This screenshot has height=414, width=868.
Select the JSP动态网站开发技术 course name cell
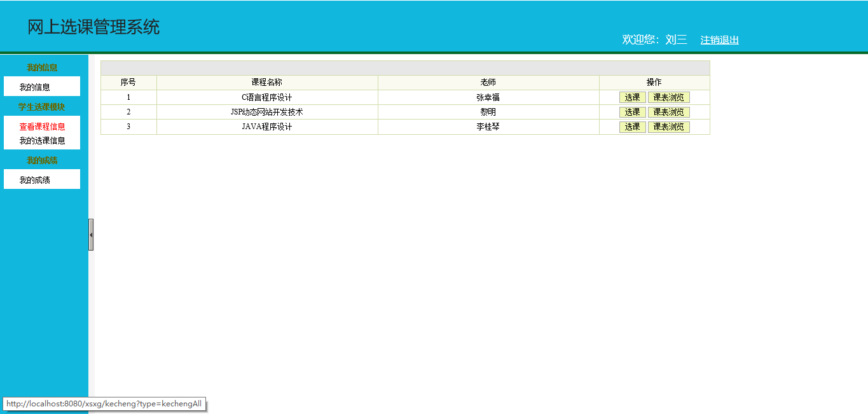click(x=267, y=112)
